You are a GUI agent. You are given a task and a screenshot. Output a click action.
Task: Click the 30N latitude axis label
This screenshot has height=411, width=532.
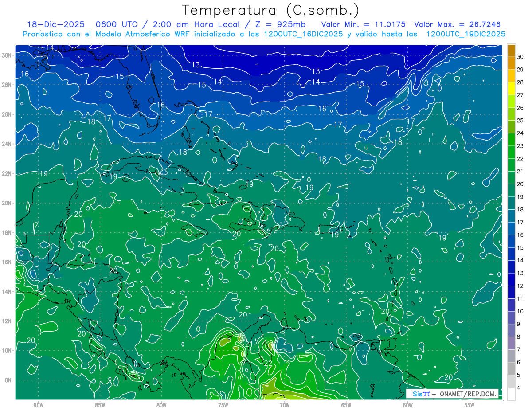coord(8,55)
